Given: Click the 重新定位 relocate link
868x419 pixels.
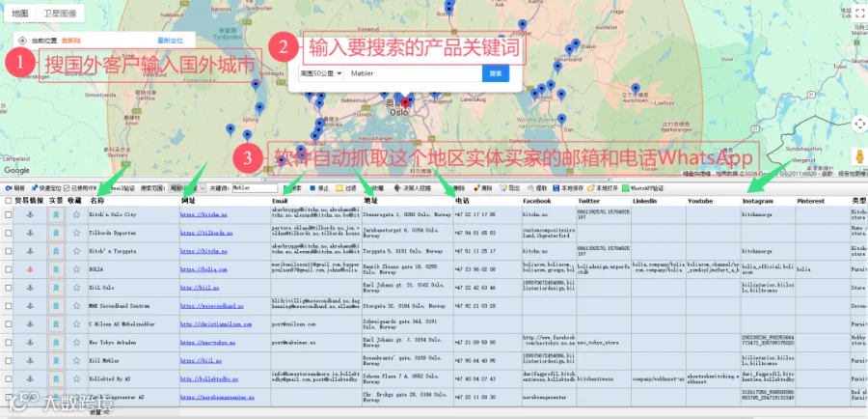Looking at the screenshot, I should (169, 41).
